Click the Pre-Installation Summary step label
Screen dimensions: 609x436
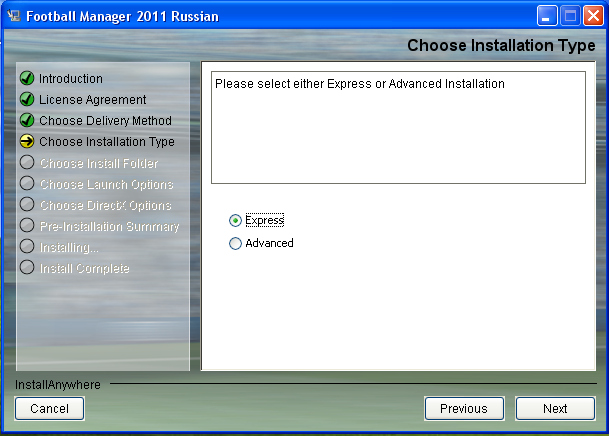tap(110, 226)
